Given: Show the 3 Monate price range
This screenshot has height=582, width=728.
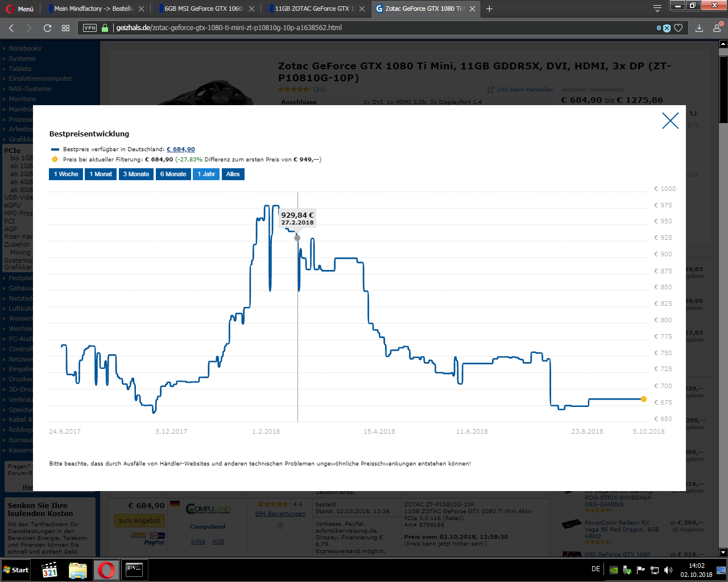Looking at the screenshot, I should 136,174.
